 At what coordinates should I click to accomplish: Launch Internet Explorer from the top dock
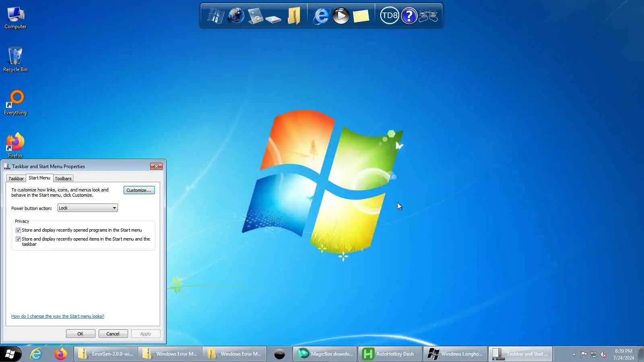point(321,16)
